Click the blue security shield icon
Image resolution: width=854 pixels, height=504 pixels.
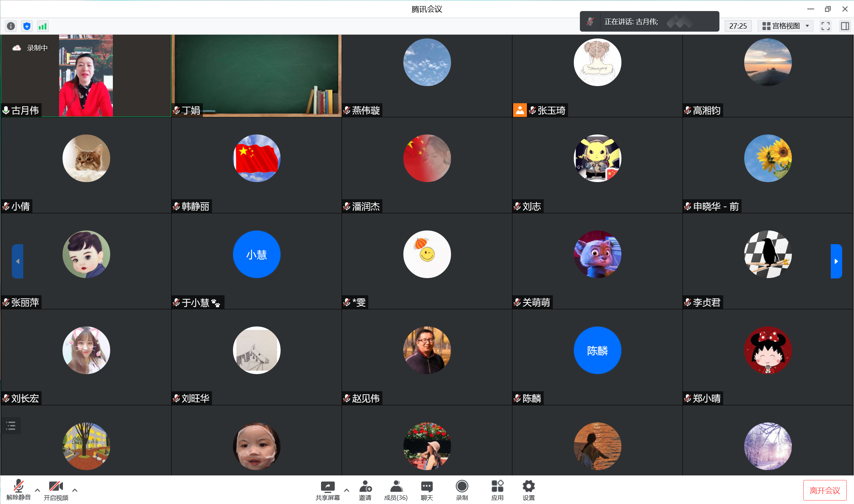coord(27,26)
